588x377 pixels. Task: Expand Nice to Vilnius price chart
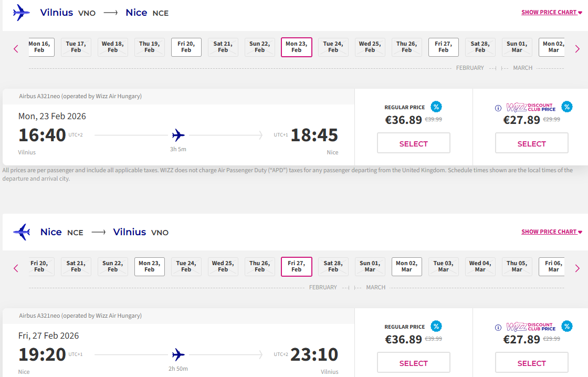pos(551,232)
